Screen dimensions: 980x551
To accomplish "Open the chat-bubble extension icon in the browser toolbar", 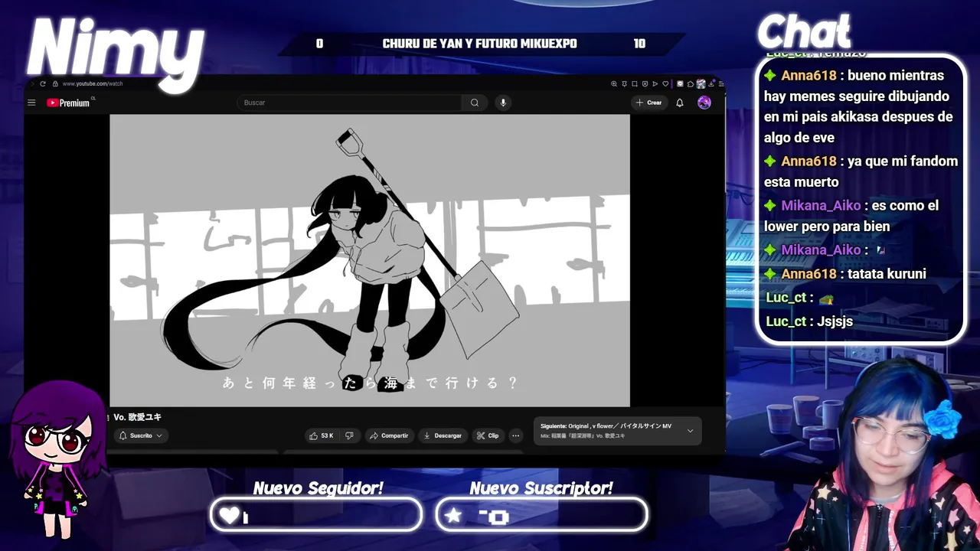I will coord(680,83).
